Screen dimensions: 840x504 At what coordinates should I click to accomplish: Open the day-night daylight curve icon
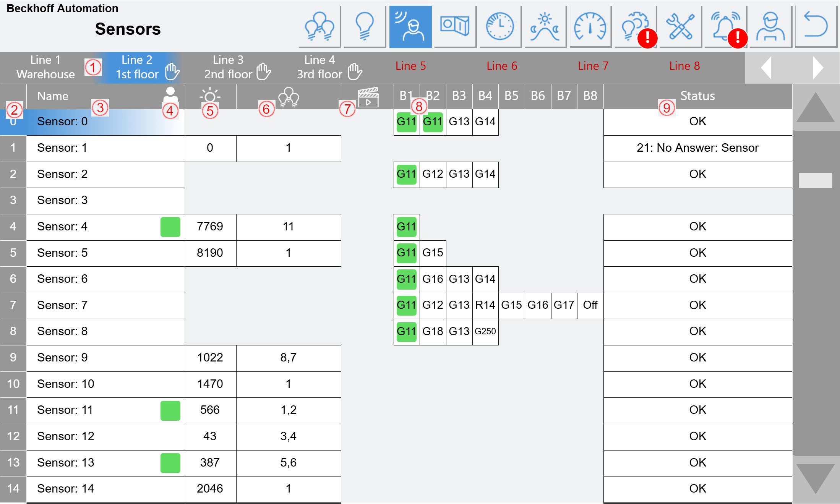pos(545,27)
